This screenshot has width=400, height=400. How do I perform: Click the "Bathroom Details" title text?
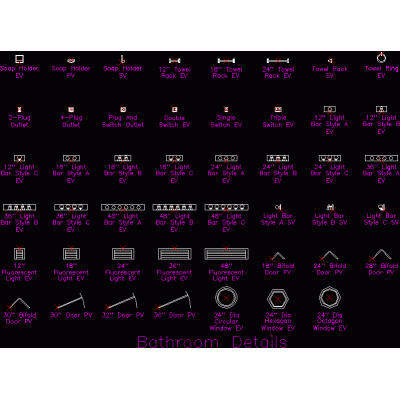click(212, 342)
